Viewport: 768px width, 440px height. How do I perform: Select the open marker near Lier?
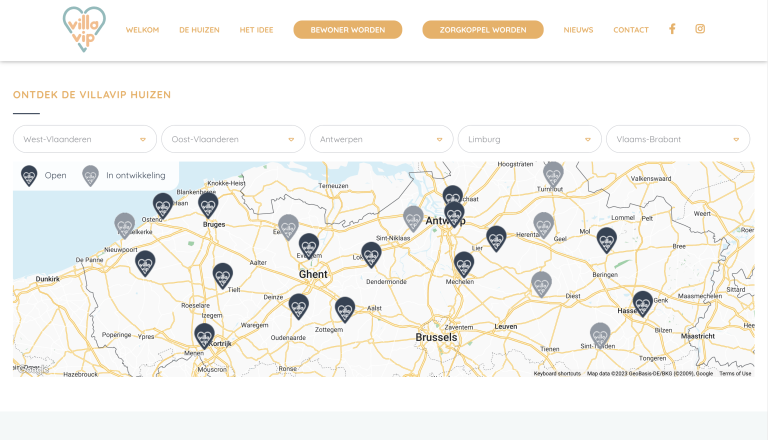496,239
